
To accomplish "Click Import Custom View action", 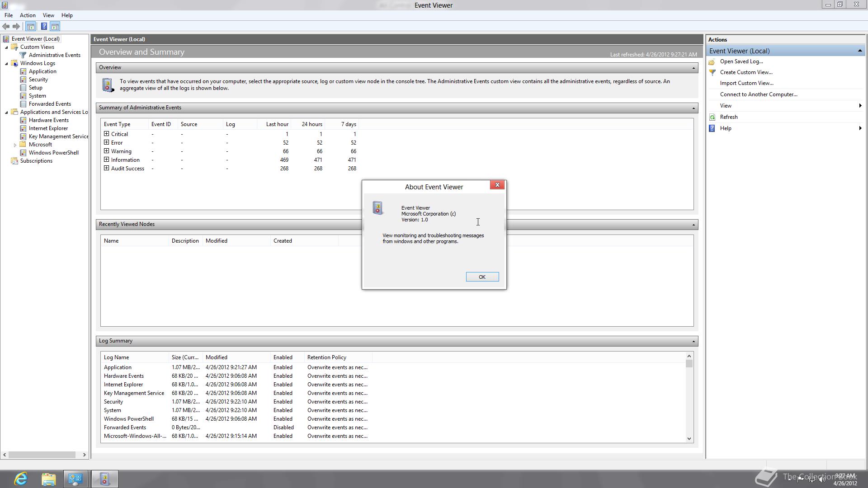I will [746, 83].
